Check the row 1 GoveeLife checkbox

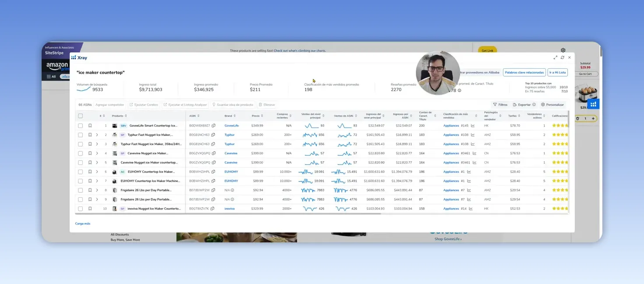(80, 126)
